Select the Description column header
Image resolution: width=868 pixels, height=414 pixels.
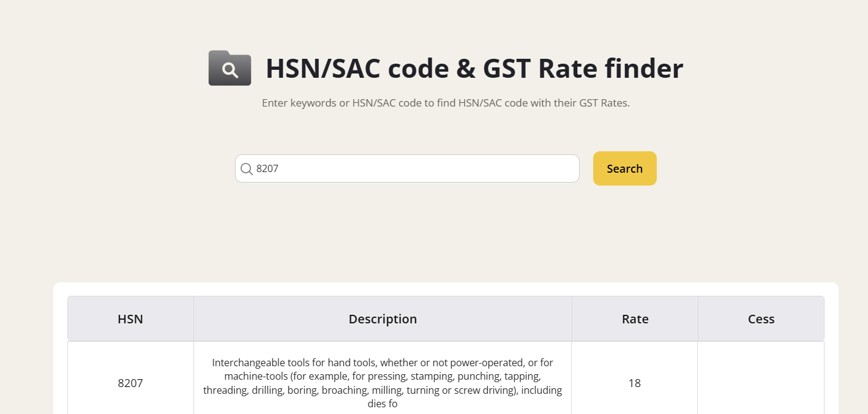383,319
